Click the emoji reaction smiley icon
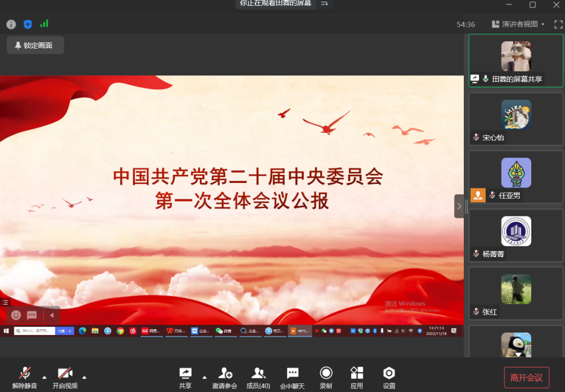This screenshot has width=565, height=392. click(16, 315)
